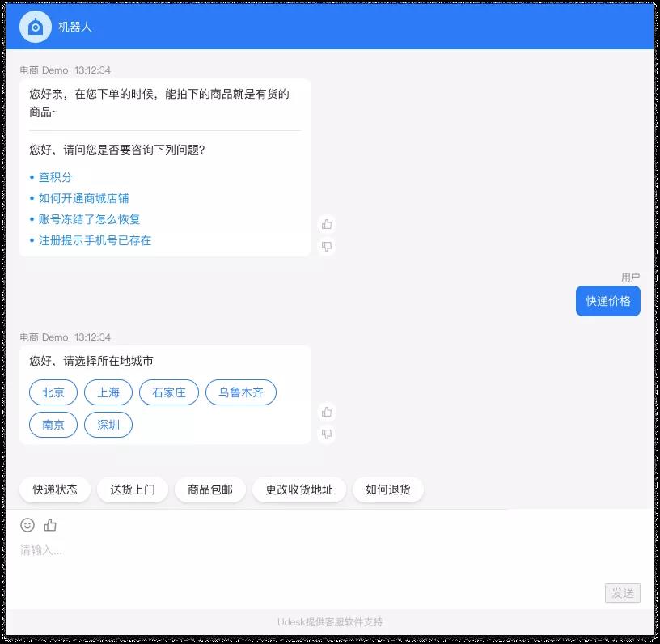Click the 发送 send button
Viewport: 660px width, 644px height.
[623, 593]
